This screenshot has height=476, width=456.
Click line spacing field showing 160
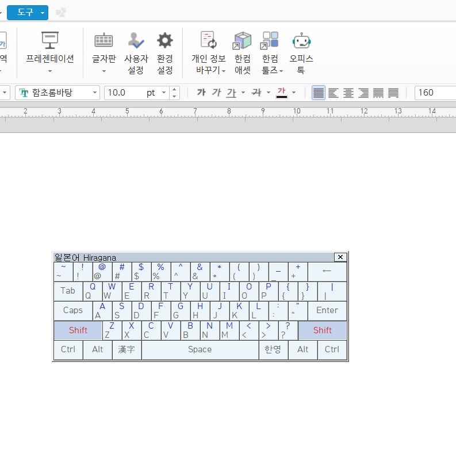(x=435, y=93)
